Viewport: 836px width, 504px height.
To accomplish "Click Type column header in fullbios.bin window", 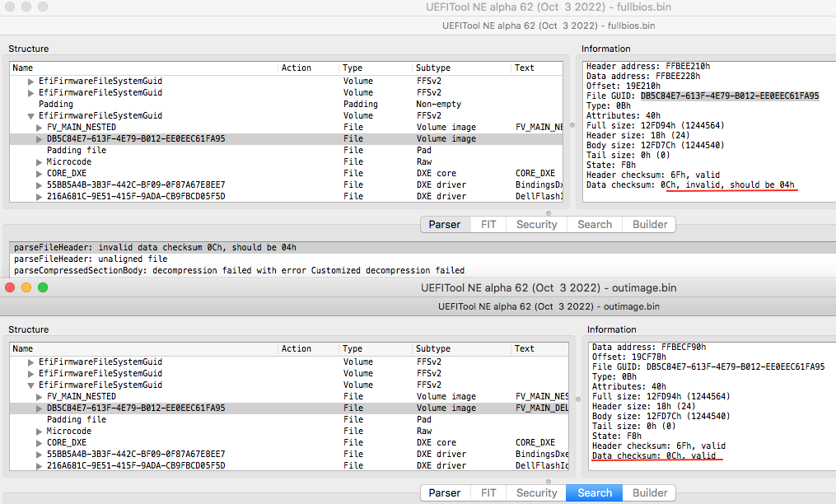I will pyautogui.click(x=376, y=68).
